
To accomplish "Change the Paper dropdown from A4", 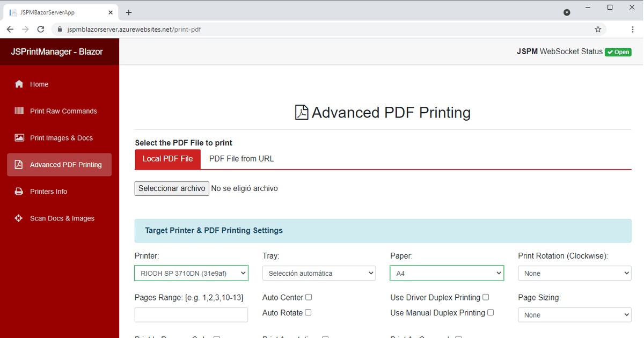I will coord(447,273).
